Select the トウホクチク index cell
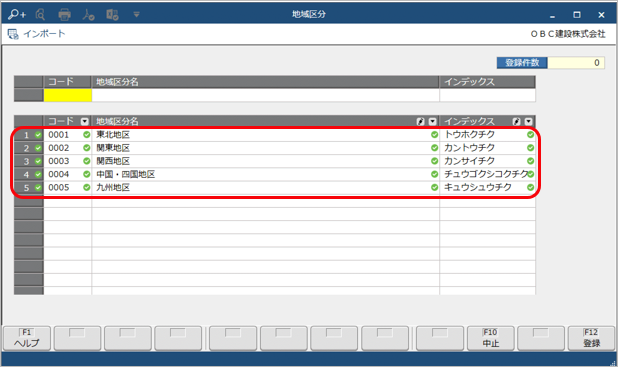This screenshot has width=618, height=367. [x=488, y=135]
